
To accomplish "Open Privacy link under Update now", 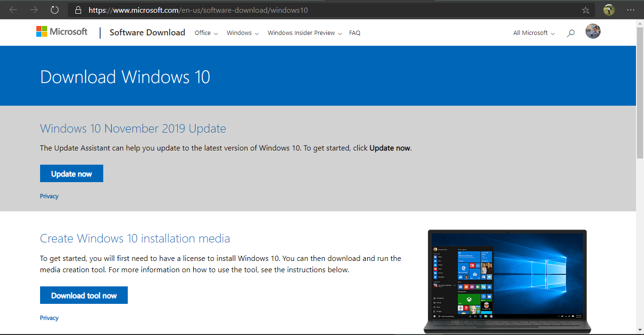I will (49, 196).
